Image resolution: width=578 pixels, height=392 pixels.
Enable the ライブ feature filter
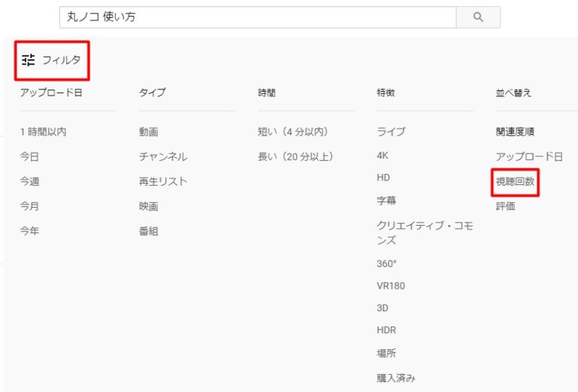[x=391, y=132]
